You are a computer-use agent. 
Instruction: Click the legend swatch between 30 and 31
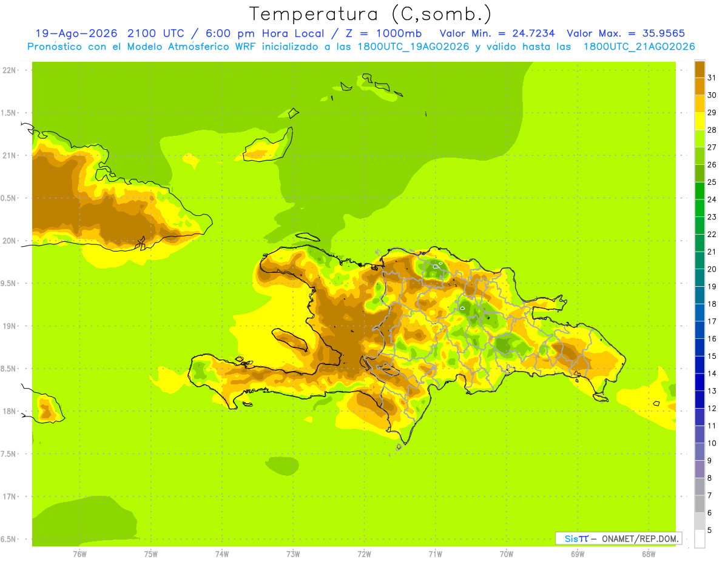click(699, 87)
